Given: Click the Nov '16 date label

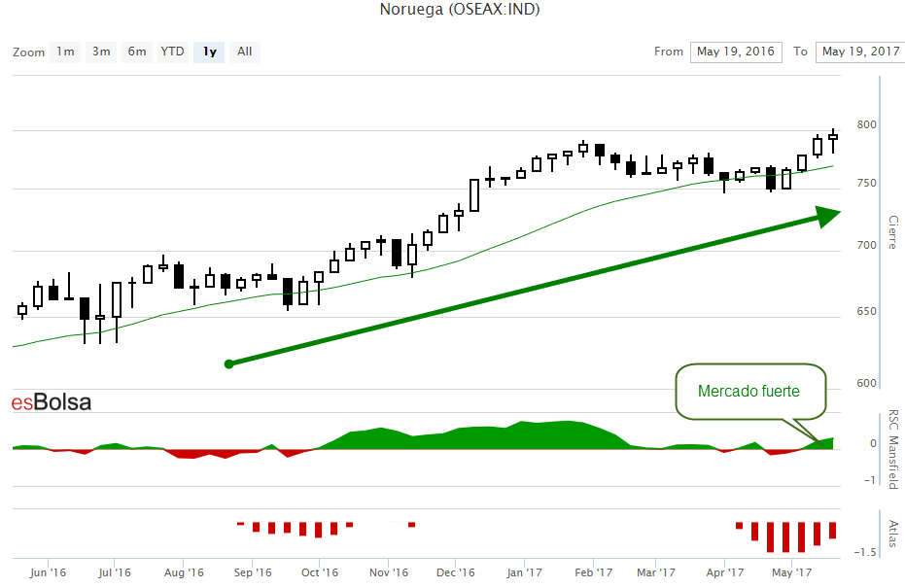Looking at the screenshot, I should [x=389, y=573].
